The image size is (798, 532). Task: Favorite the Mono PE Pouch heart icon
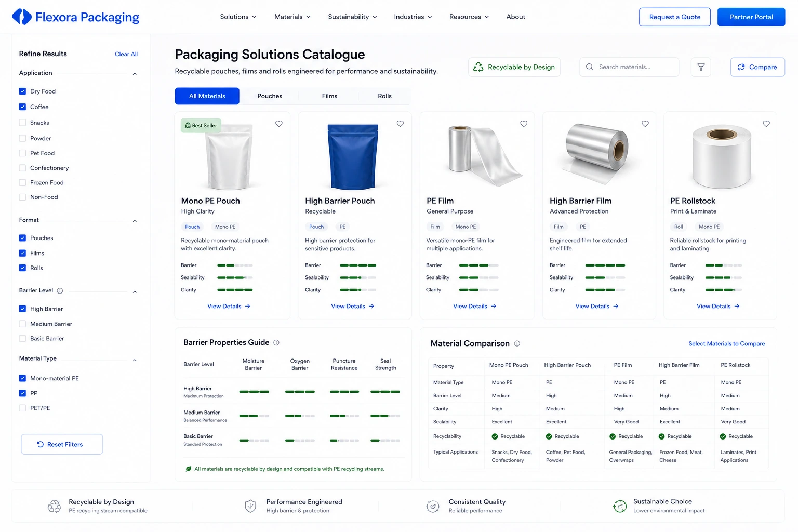click(x=279, y=124)
